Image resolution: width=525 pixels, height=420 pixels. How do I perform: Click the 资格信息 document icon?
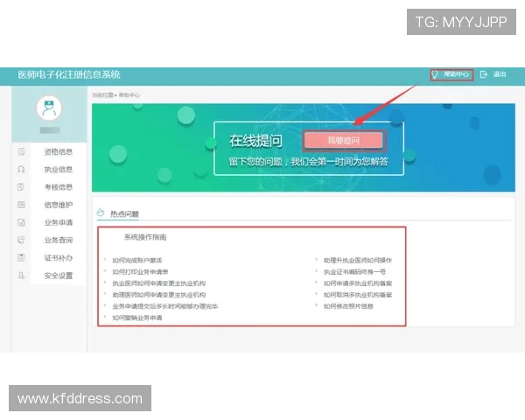click(21, 151)
